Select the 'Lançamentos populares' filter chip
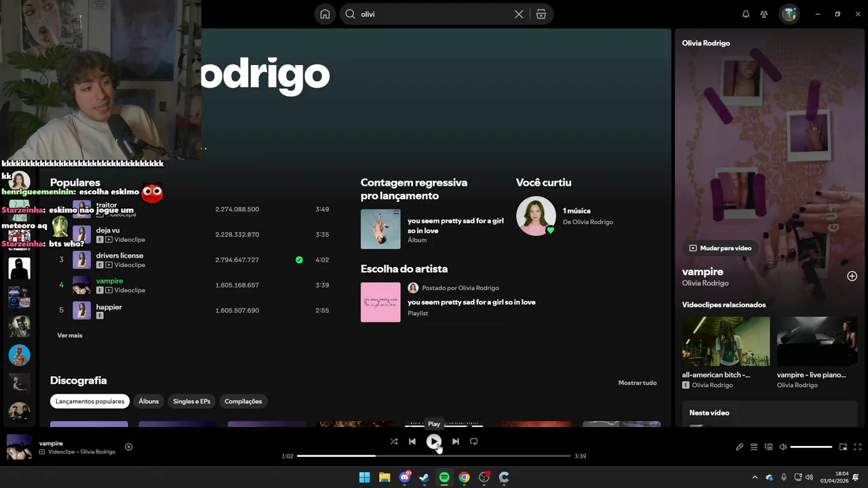868x488 pixels. [x=90, y=401]
